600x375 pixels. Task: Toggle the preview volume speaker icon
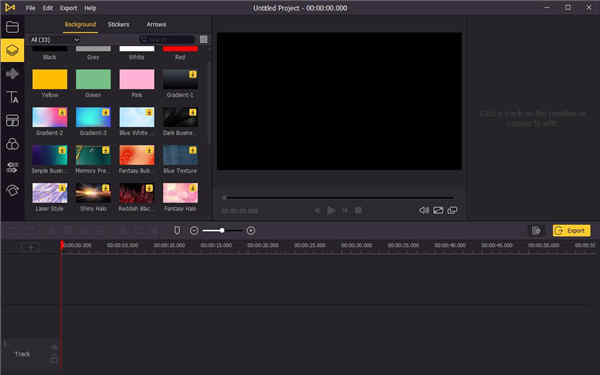(424, 210)
